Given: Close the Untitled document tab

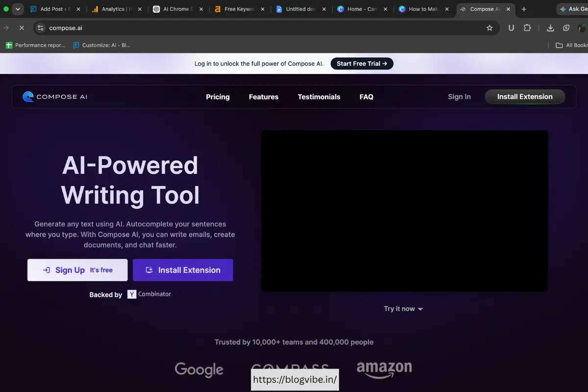Looking at the screenshot, I should (x=323, y=9).
